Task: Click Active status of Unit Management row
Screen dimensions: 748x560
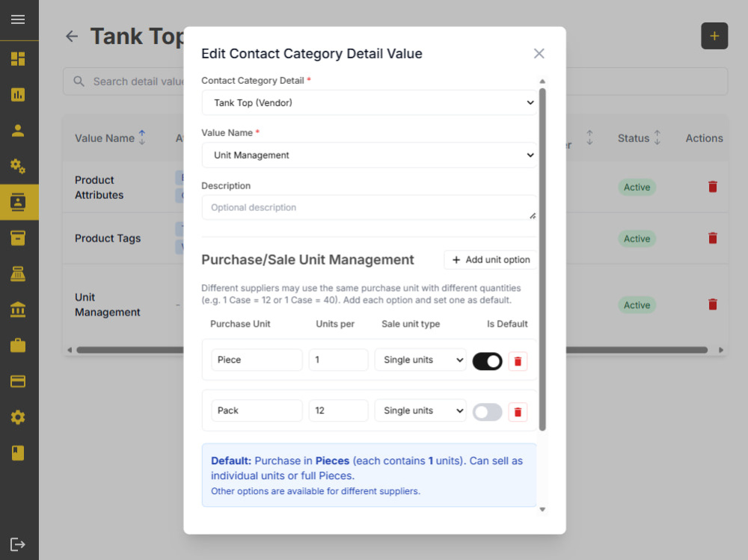Action: point(637,305)
